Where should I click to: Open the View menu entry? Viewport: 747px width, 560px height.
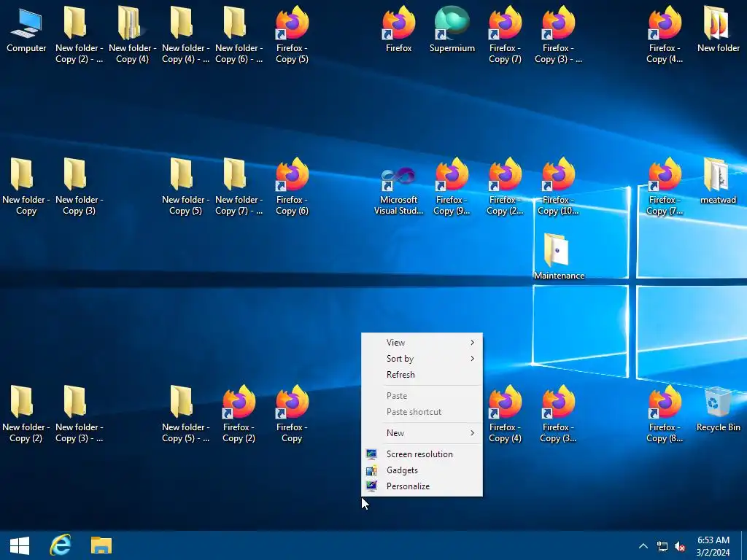click(x=422, y=343)
